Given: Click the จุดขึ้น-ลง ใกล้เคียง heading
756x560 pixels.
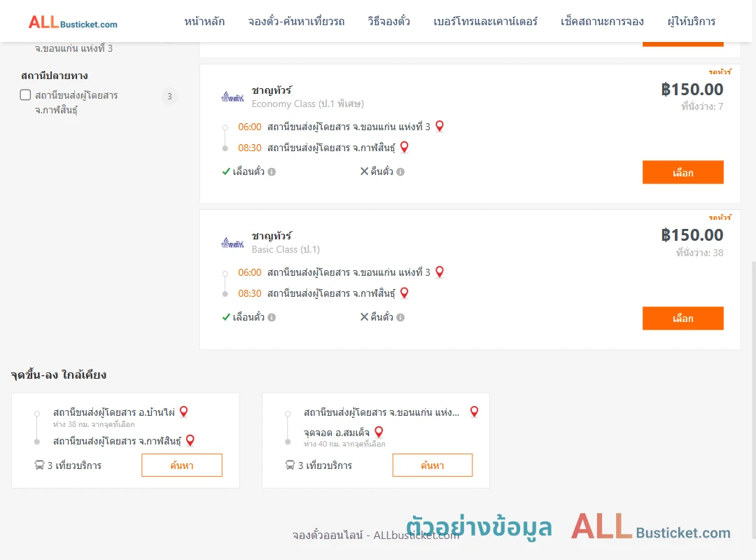Looking at the screenshot, I should (59, 374).
